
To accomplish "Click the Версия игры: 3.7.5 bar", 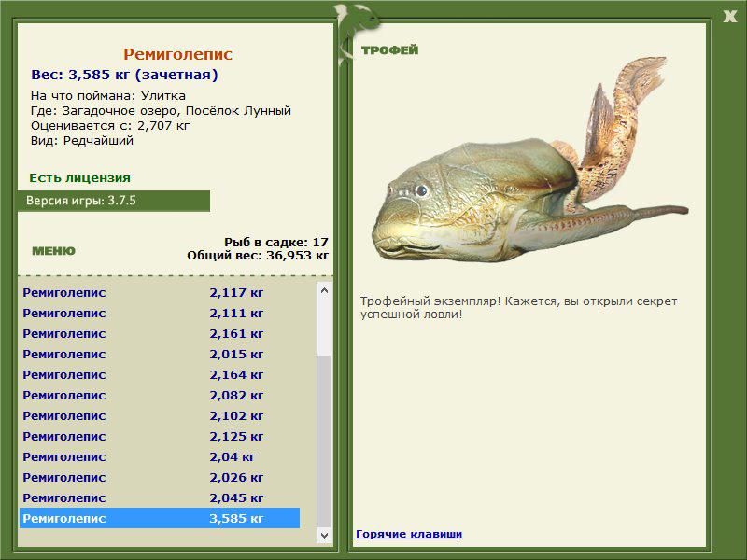I will (x=113, y=201).
